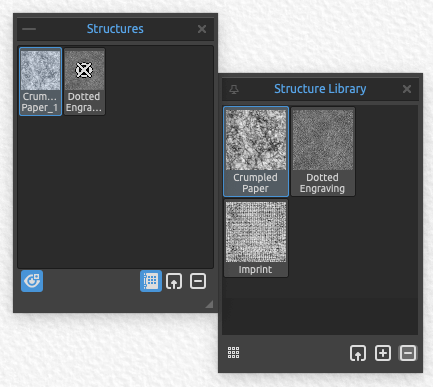Remove the selected structure in Structures panel

pyautogui.click(x=198, y=281)
